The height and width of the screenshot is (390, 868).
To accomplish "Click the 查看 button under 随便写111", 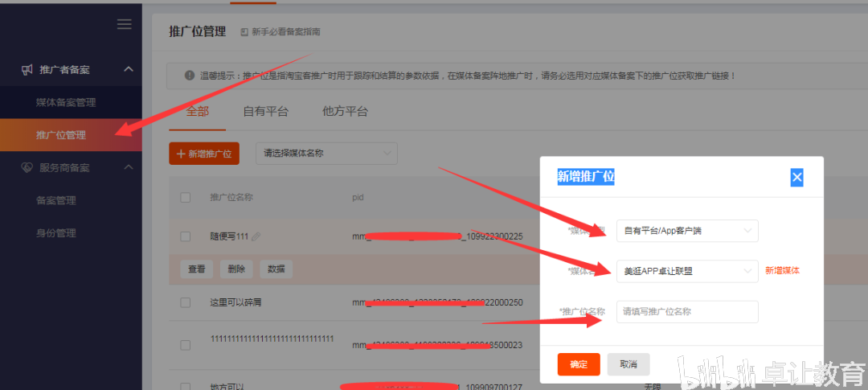I will tap(197, 269).
